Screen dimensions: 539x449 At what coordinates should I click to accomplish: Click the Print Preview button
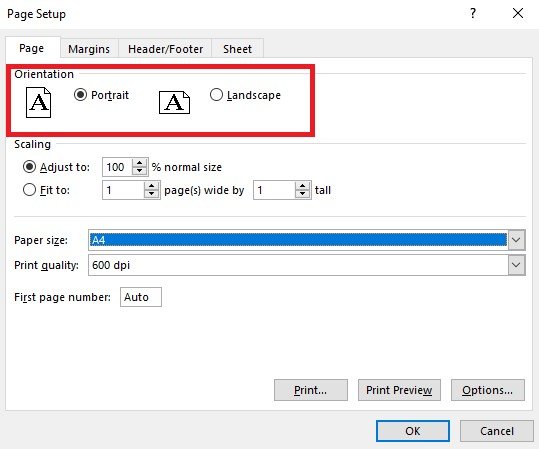click(x=399, y=390)
